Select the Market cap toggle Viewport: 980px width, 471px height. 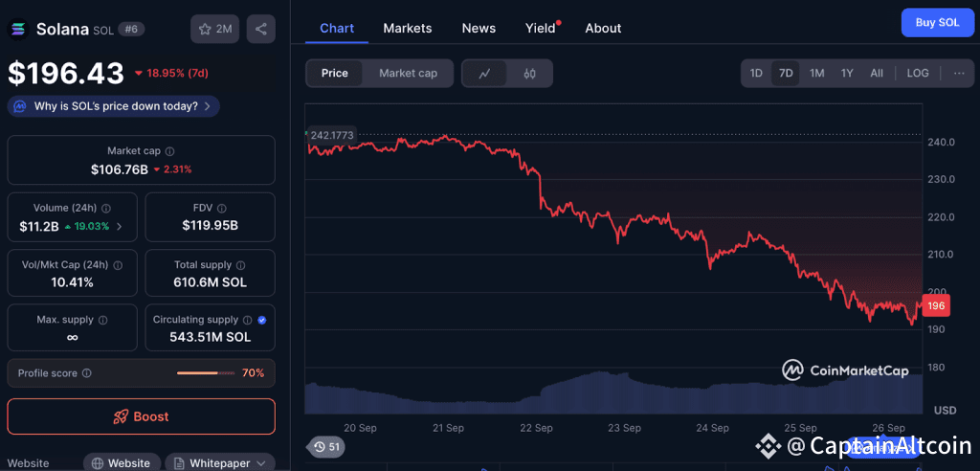408,73
